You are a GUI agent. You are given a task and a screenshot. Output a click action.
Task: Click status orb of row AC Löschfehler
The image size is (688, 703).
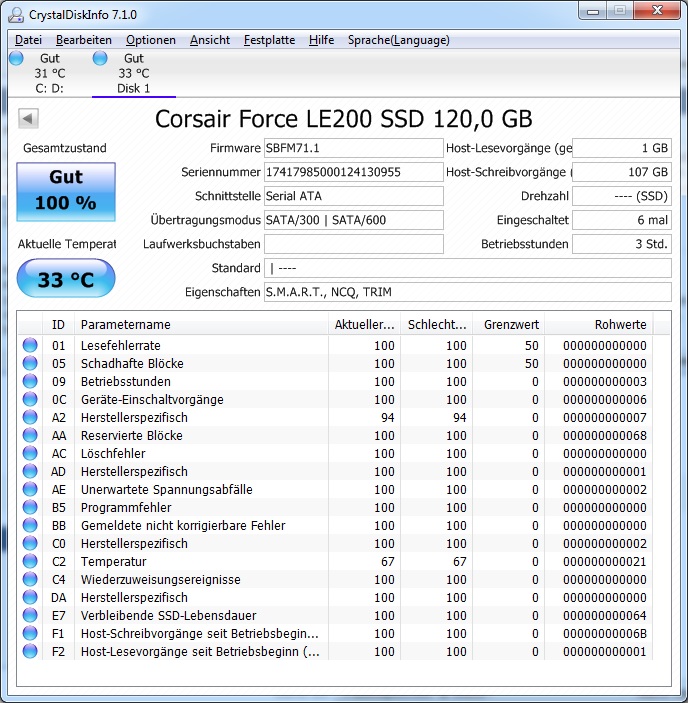click(x=30, y=453)
